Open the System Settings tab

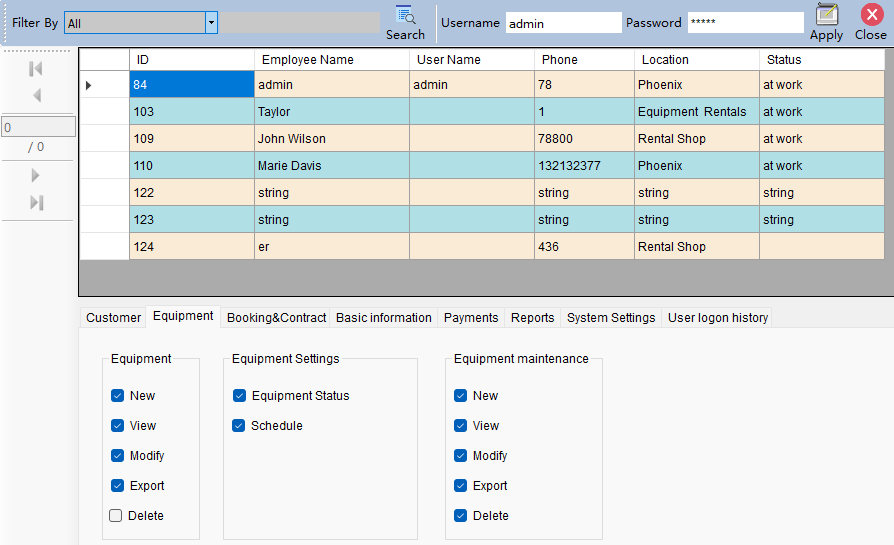[611, 318]
